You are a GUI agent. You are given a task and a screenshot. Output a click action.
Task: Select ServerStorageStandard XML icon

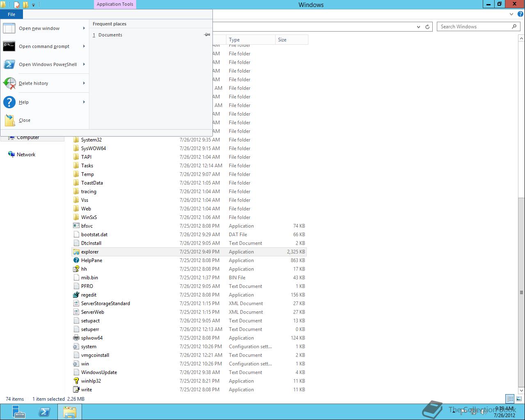tap(76, 304)
